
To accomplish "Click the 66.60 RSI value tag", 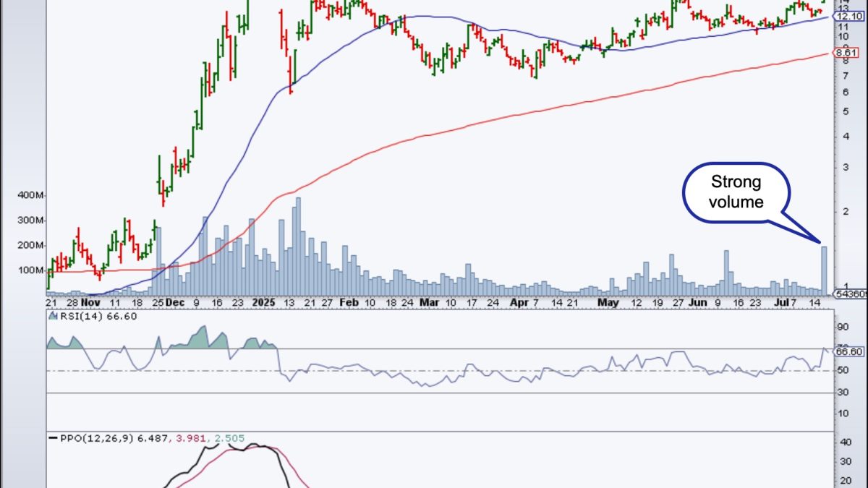I will point(848,351).
